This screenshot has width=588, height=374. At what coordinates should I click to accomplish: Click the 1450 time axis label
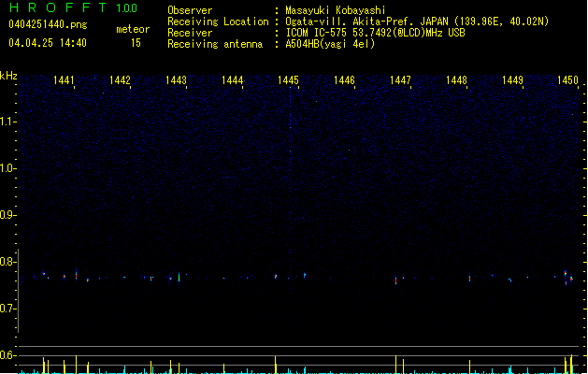coord(567,80)
